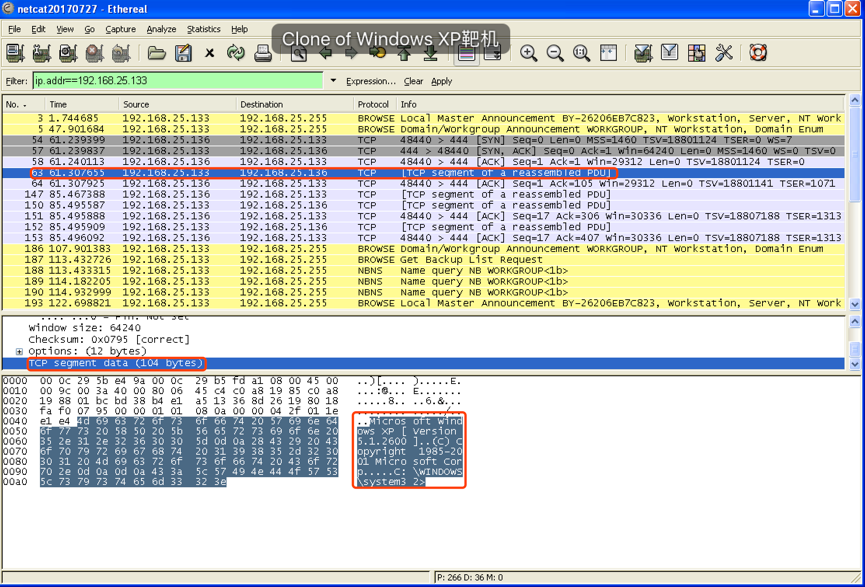Click packet list scrollbar up arrow
The width and height of the screenshot is (865, 587).
coord(855,100)
